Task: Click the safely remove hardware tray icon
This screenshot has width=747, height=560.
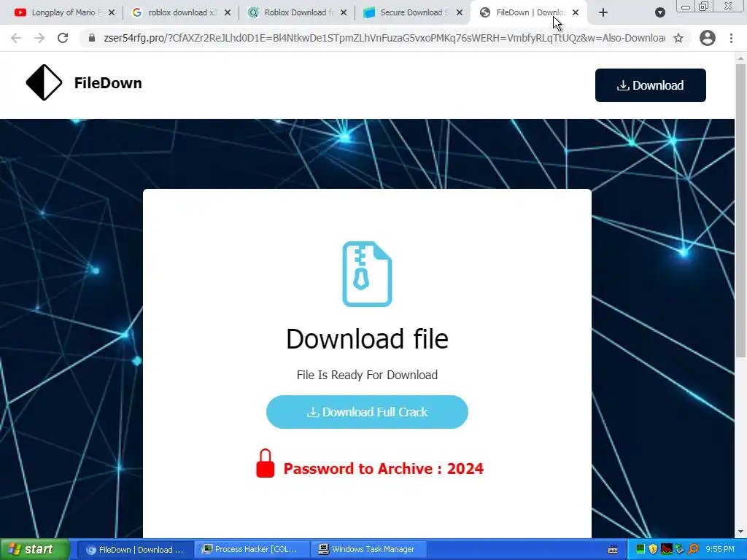Action: pyautogui.click(x=679, y=550)
